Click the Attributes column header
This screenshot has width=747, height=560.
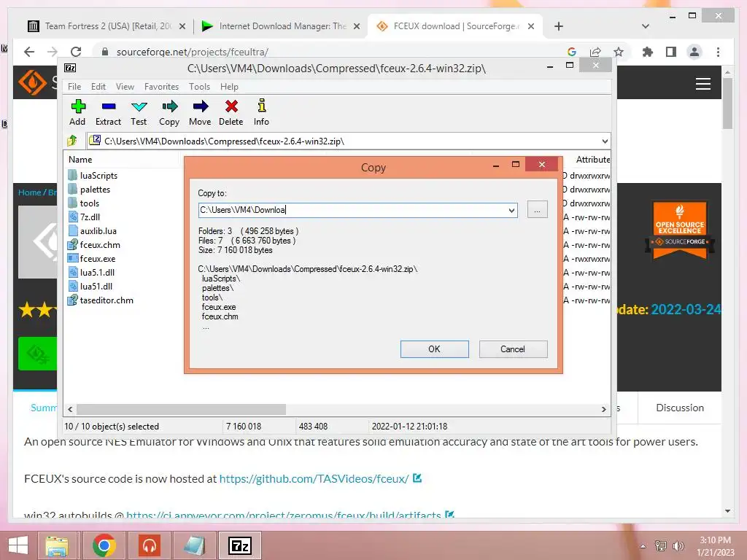click(592, 160)
